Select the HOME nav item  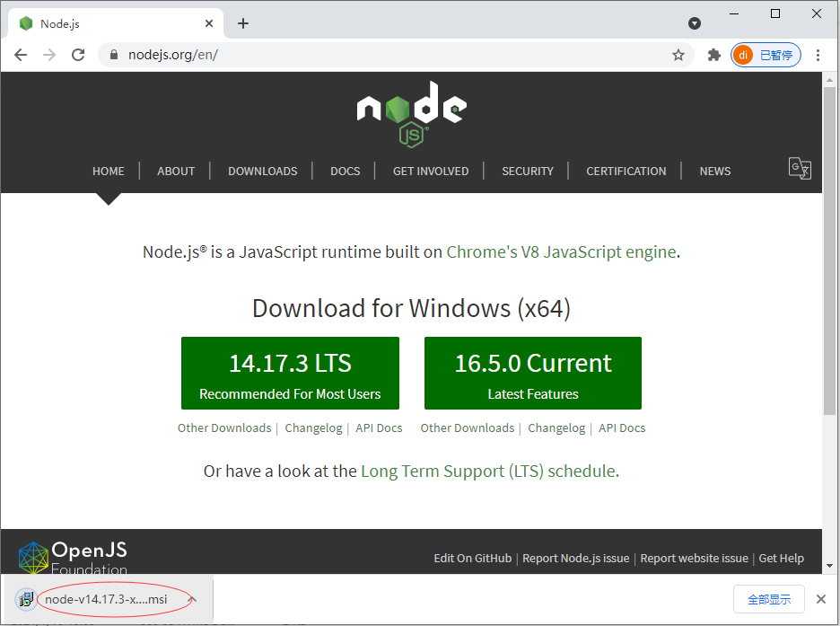click(x=109, y=171)
